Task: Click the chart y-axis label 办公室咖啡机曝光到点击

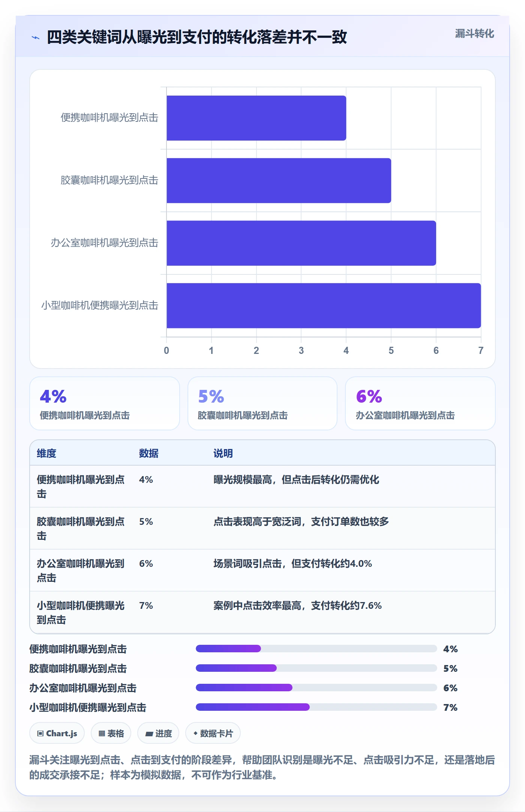Action: pos(105,243)
